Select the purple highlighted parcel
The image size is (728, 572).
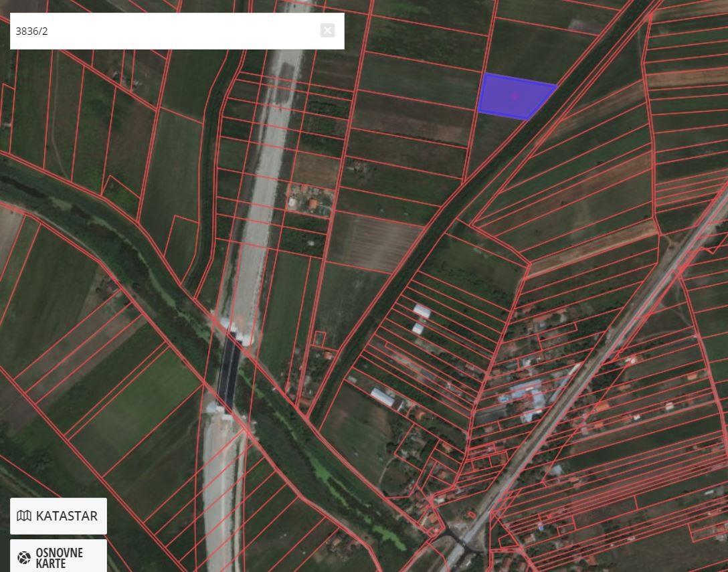(515, 96)
